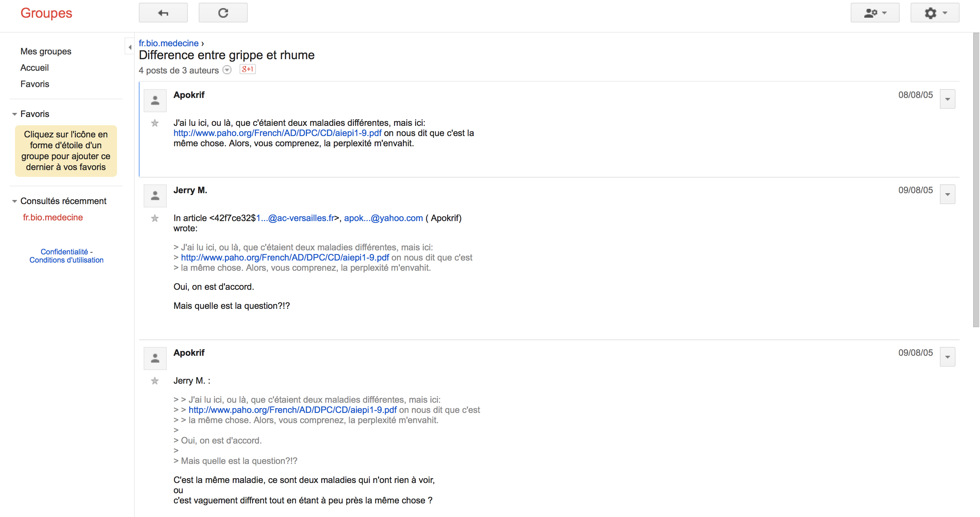Click the refresh toolbar button
Screen dimensions: 980x517
[x=223, y=13]
